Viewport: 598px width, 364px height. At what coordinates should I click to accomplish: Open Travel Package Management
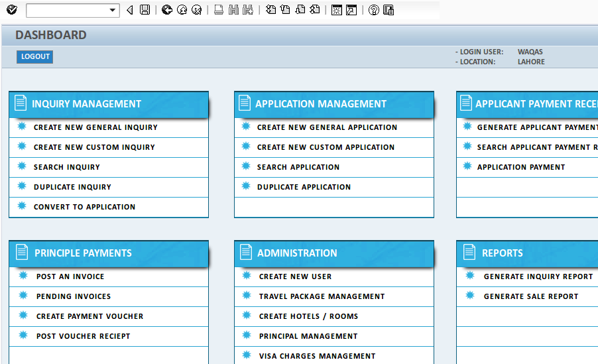[322, 296]
